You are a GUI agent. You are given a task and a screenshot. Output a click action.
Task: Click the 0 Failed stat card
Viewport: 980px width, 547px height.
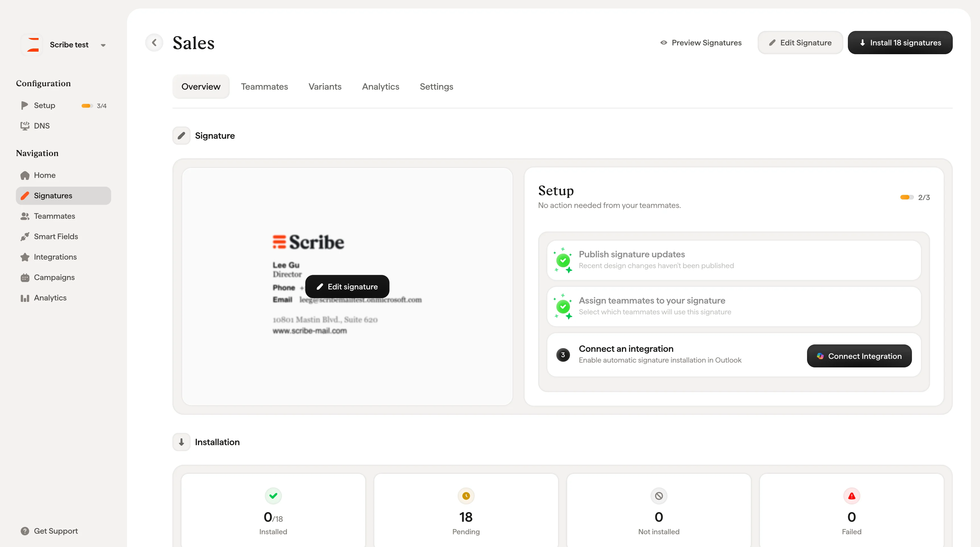(x=852, y=510)
